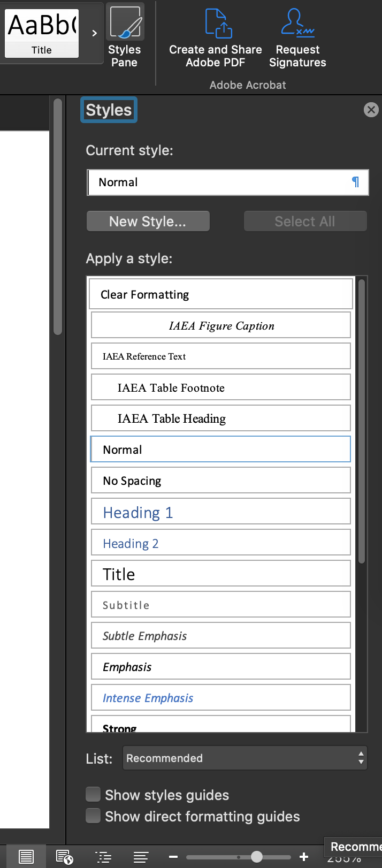
Task: Enable Show styles guides
Action: pos(93,795)
